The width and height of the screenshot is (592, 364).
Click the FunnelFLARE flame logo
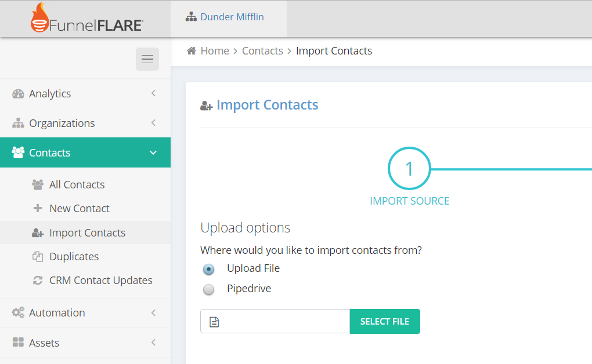(39, 17)
